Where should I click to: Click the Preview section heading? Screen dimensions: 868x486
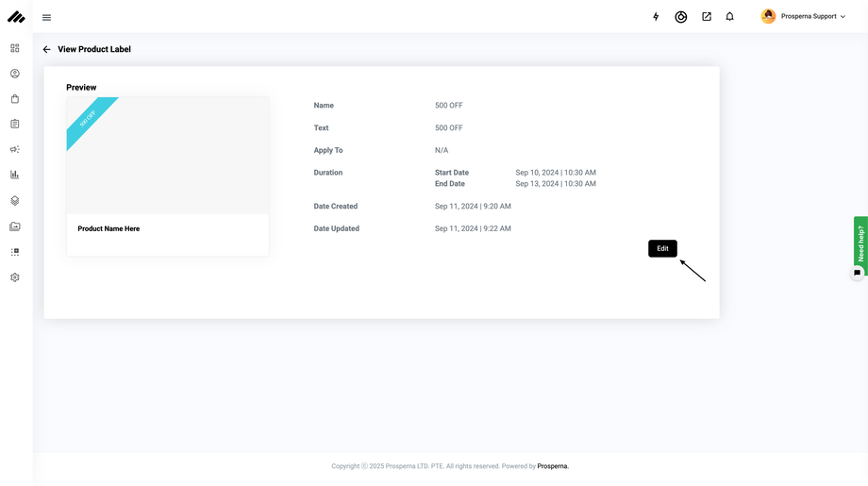pyautogui.click(x=81, y=88)
